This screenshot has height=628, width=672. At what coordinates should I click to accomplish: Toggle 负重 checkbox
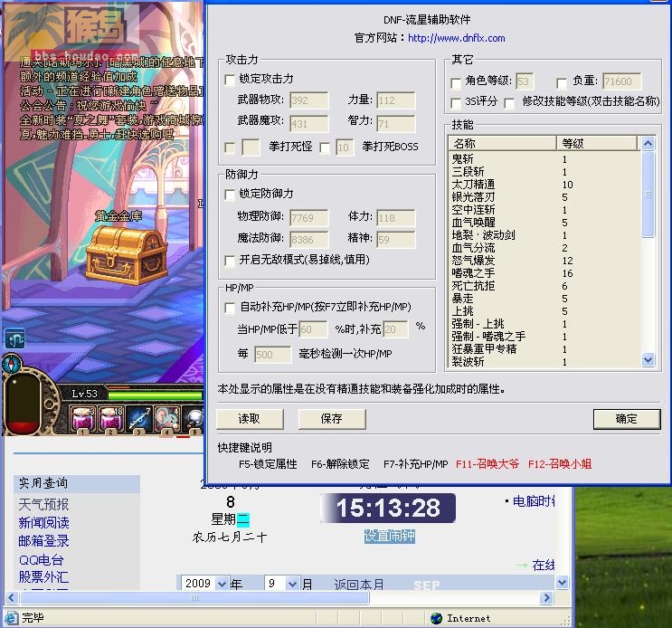pyautogui.click(x=562, y=82)
